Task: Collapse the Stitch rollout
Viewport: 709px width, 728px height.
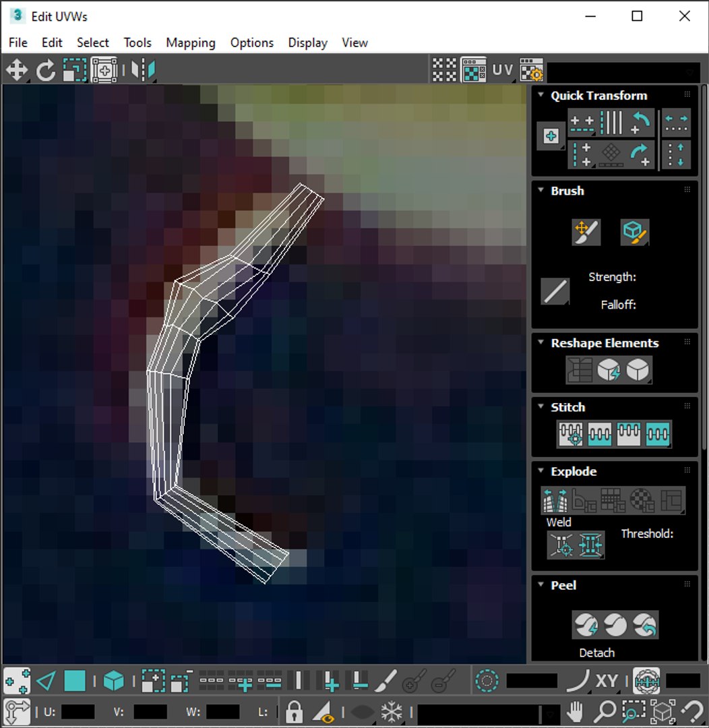Action: 541,406
